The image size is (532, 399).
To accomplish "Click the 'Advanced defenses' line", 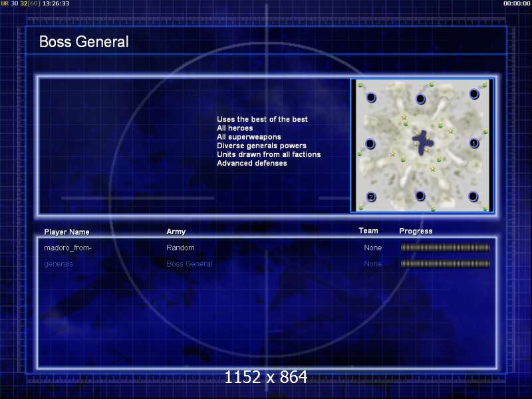I will 252,164.
